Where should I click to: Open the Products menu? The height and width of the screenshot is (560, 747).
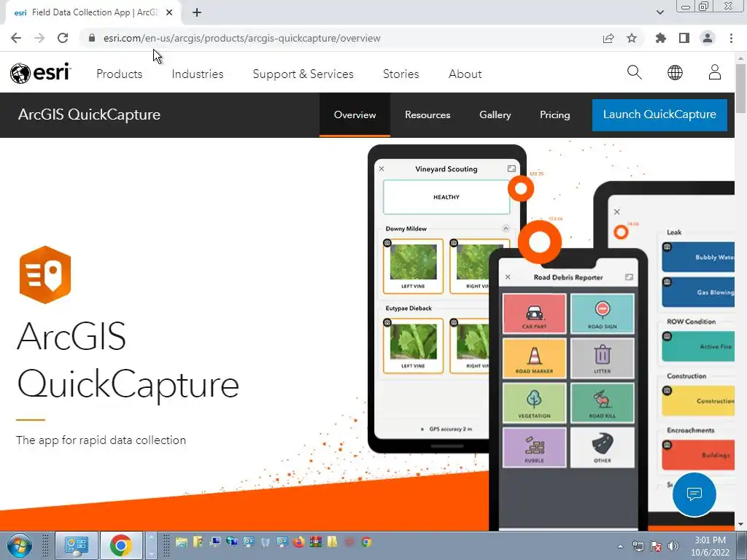119,74
